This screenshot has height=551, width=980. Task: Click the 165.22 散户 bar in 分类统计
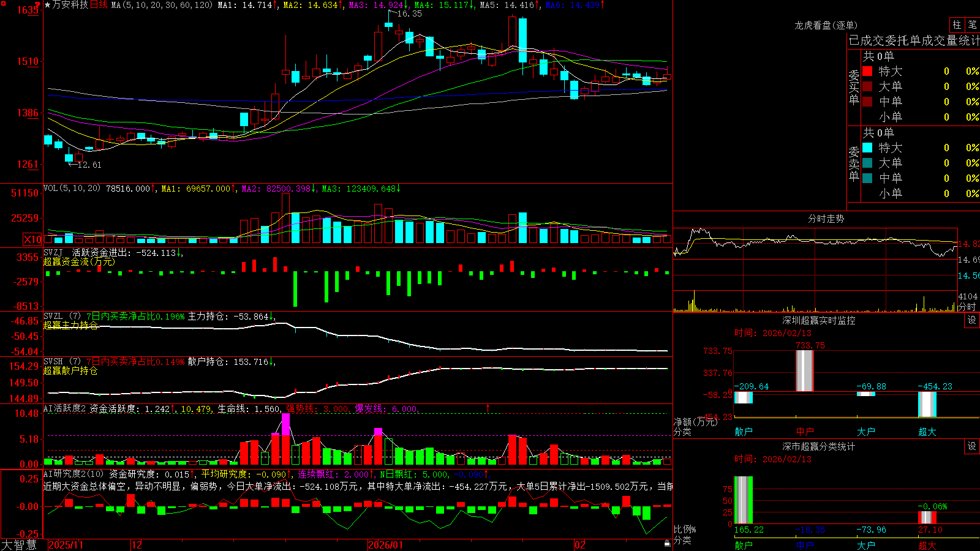point(744,500)
